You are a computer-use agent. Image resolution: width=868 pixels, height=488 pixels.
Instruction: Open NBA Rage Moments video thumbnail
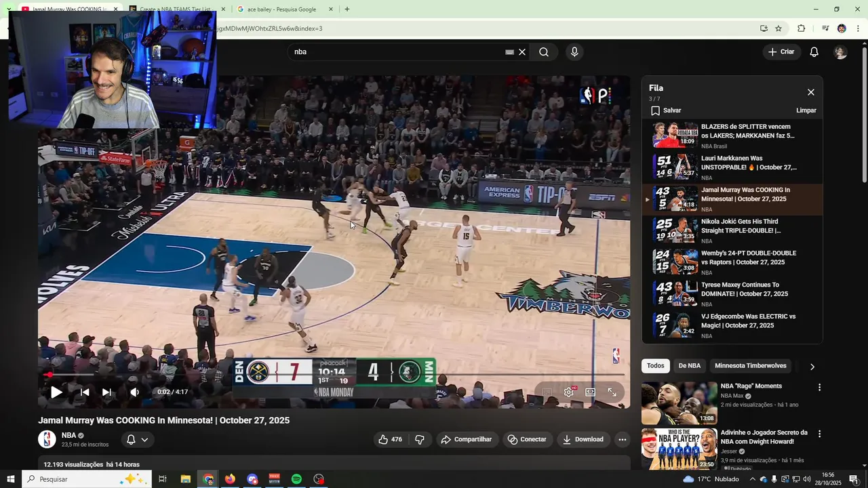point(679,403)
